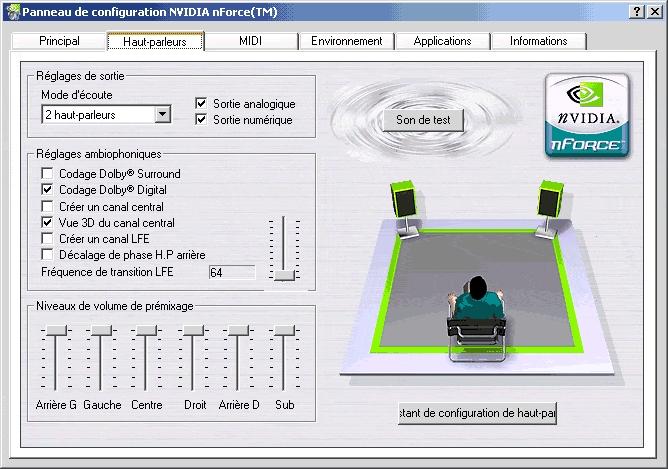Click the Droit volume slider
Screen dimensions: 668x469
193,330
